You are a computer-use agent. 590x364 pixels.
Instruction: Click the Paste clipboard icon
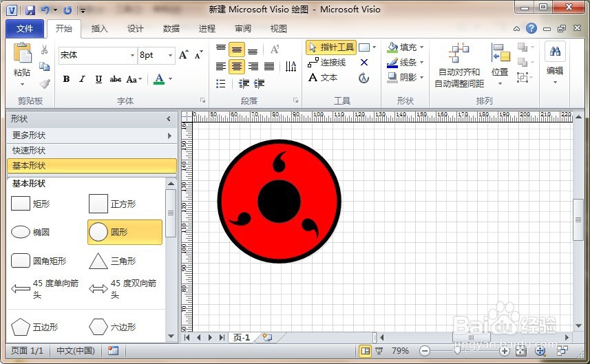coord(22,53)
